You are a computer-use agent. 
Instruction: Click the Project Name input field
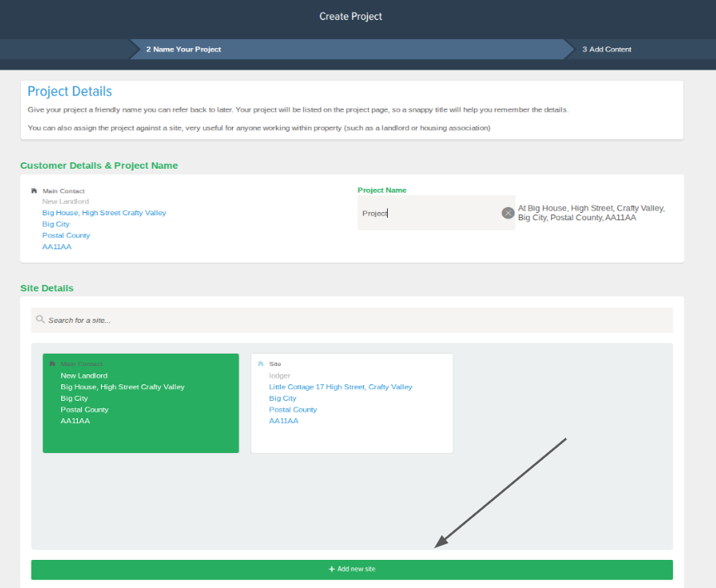(x=436, y=213)
